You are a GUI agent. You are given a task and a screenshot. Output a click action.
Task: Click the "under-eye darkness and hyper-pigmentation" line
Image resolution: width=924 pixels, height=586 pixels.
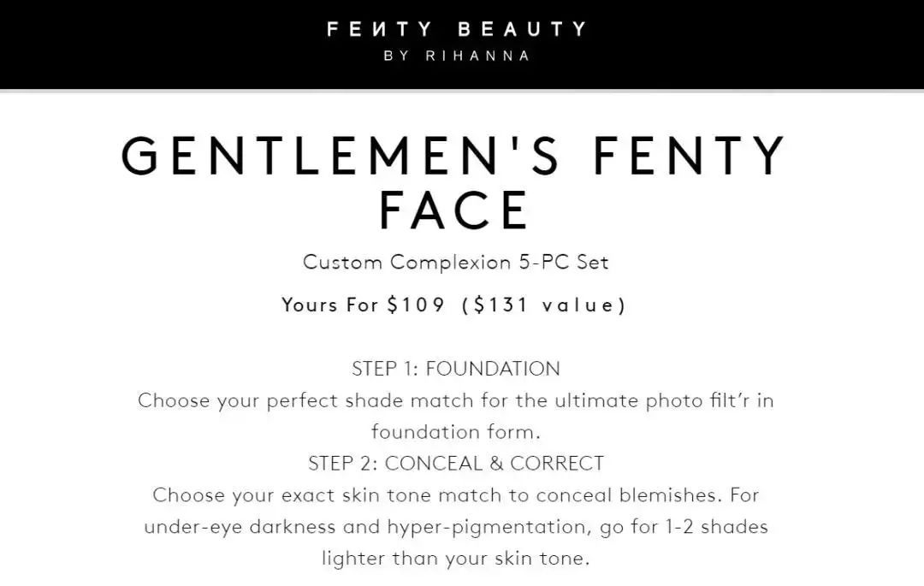pyautogui.click(x=456, y=527)
